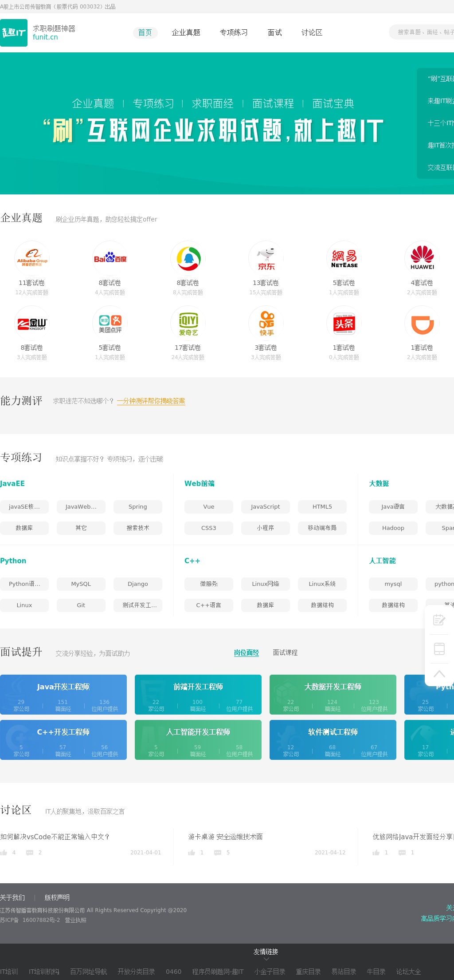Focus the search input field
The width and height of the screenshot is (454, 980).
click(423, 32)
